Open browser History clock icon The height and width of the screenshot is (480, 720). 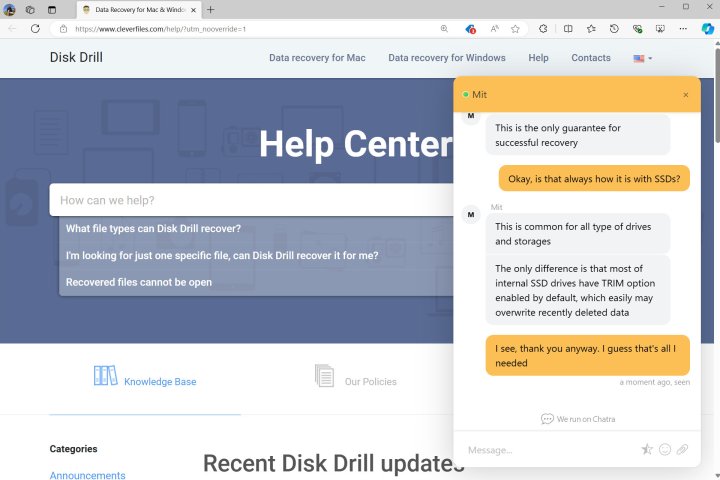[x=614, y=29]
